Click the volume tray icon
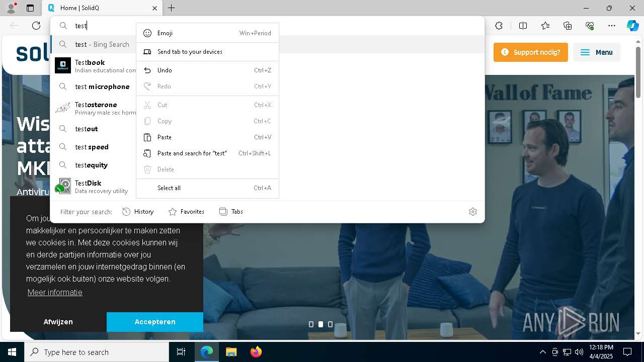 click(x=579, y=352)
